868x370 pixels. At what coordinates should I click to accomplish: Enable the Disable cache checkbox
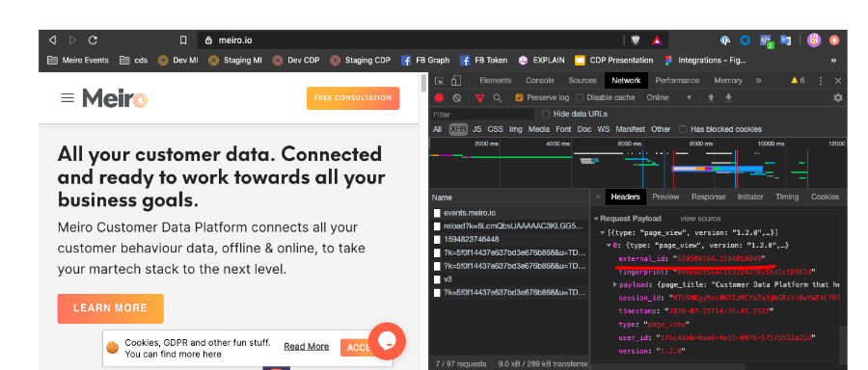click(x=580, y=98)
